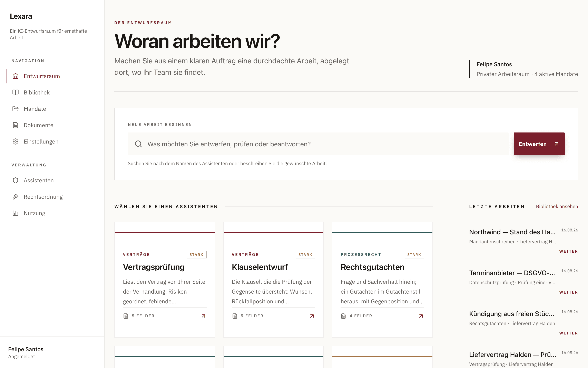
Task: Click the document icon on Klauselentwurf card
Action: pyautogui.click(x=235, y=316)
